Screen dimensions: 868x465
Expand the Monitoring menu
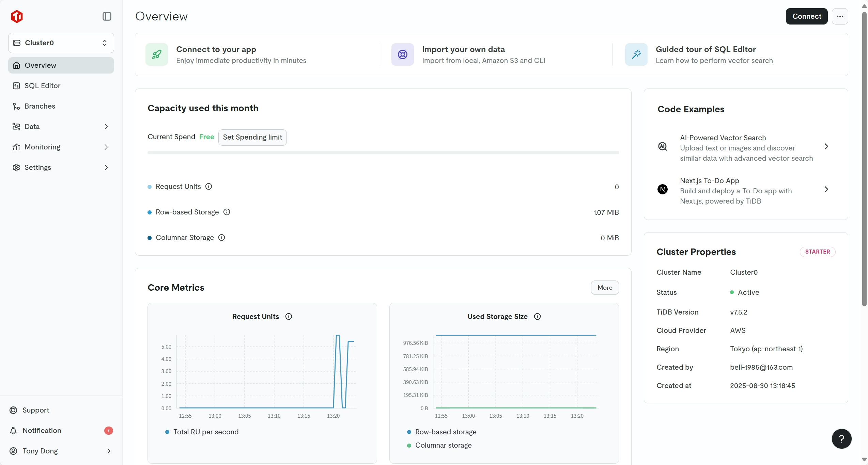[61, 147]
